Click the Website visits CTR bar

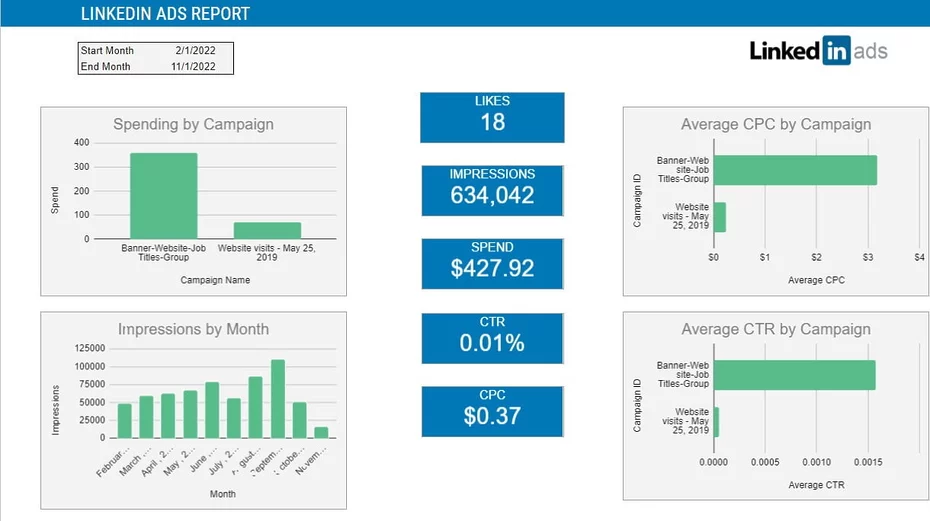[716, 422]
